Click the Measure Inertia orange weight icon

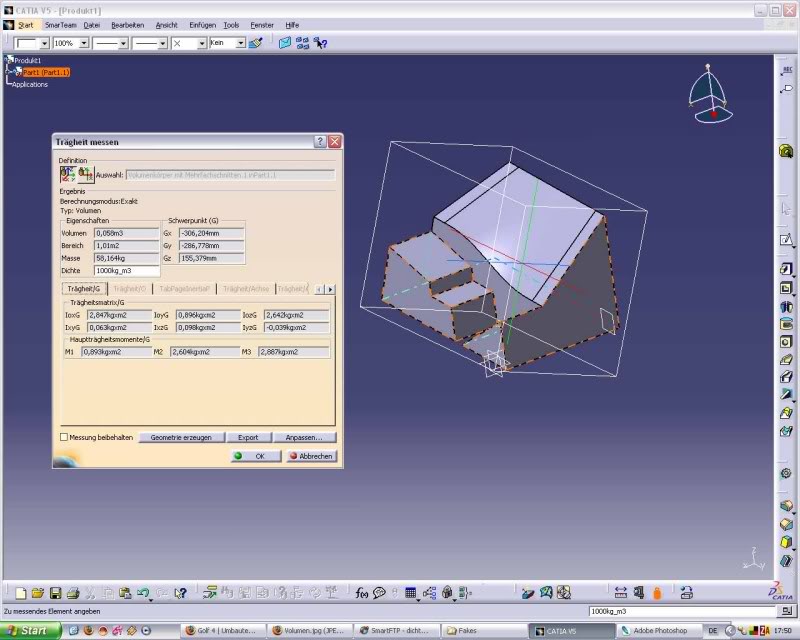(657, 593)
